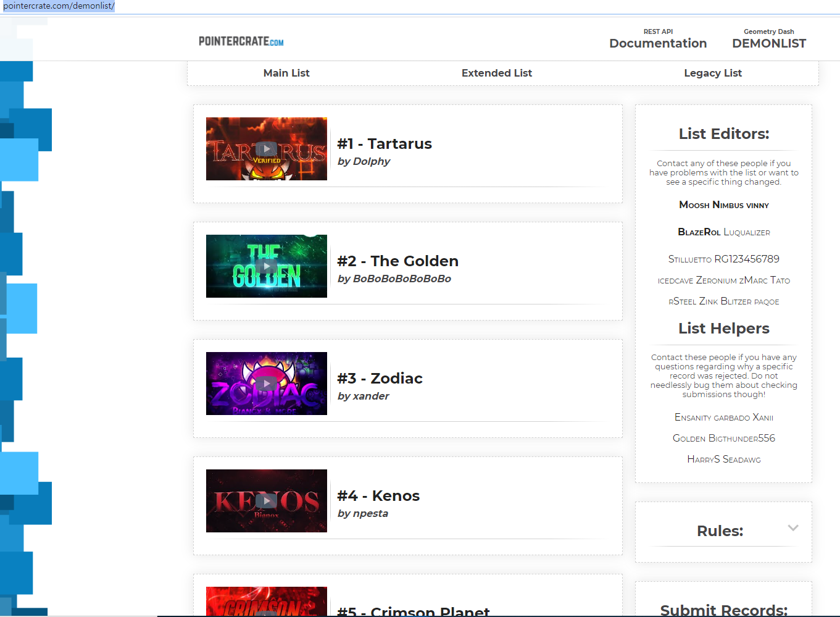Select list helper name HarryS
The width and height of the screenshot is (840, 617).
tap(704, 460)
